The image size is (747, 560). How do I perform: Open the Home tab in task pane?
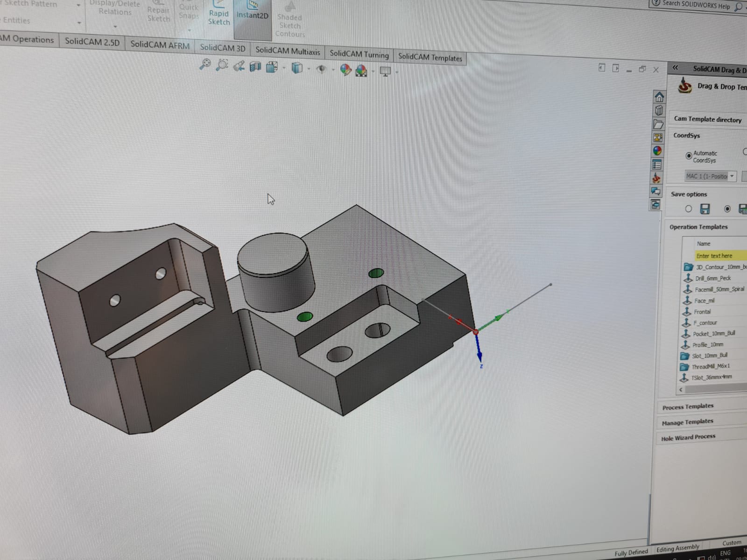[659, 97]
